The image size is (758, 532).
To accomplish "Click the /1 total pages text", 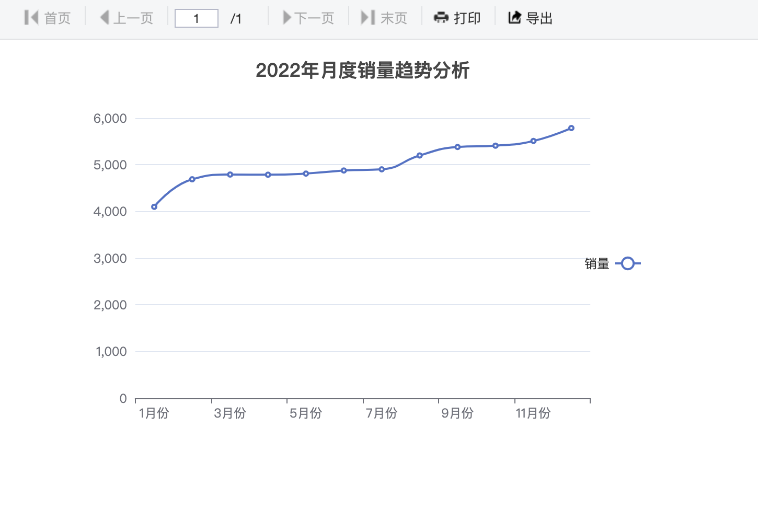I will [x=236, y=19].
